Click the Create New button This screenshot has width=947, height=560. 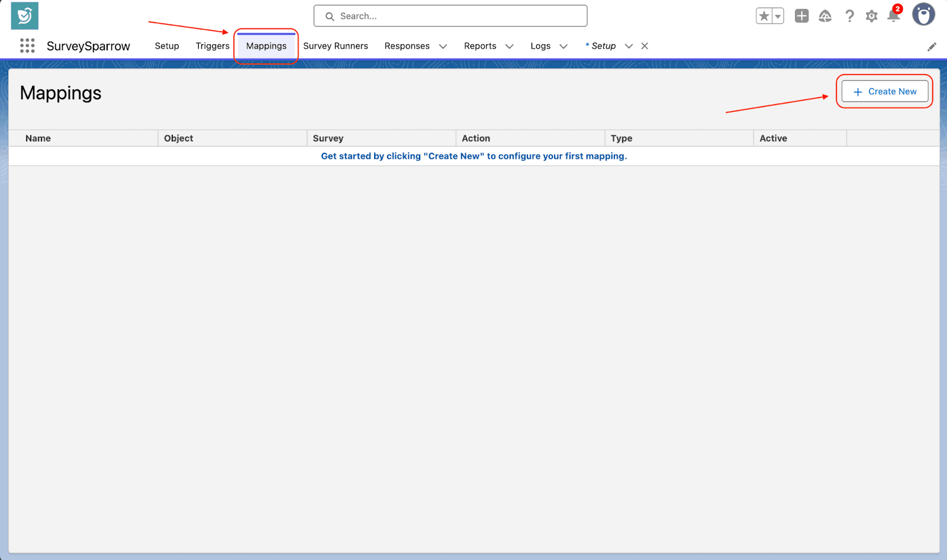click(x=885, y=92)
